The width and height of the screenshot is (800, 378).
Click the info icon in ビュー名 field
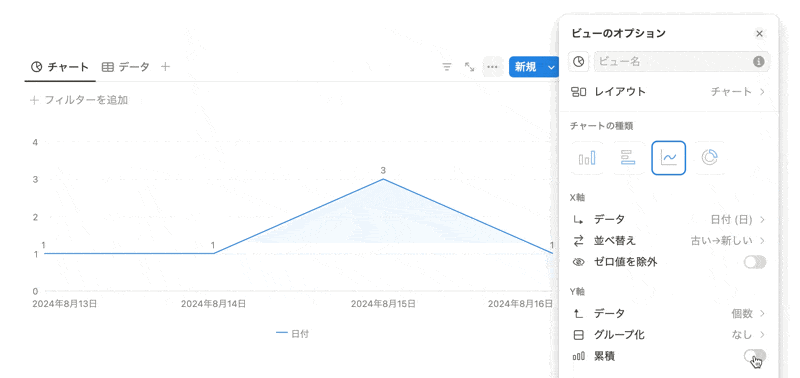click(759, 62)
